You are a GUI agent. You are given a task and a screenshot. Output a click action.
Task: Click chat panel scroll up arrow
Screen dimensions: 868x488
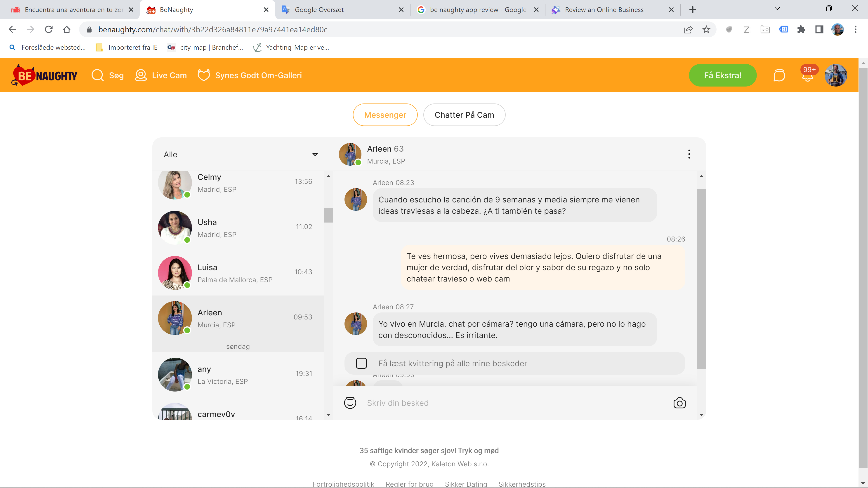[x=701, y=176]
